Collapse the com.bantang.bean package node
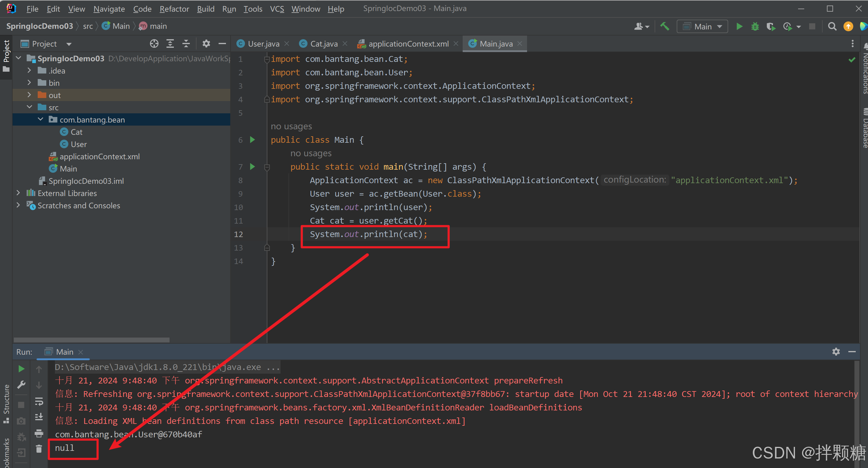 40,119
